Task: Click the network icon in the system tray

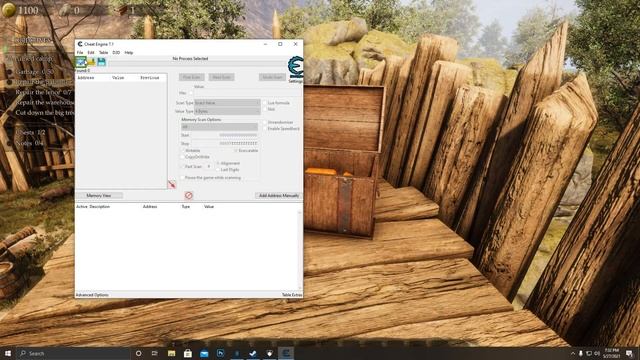Action: (x=589, y=353)
